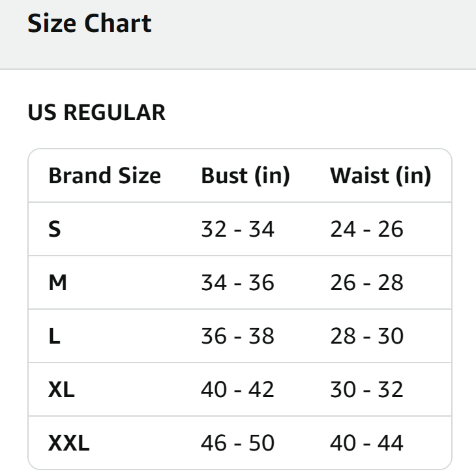This screenshot has width=476, height=476.
Task: Select the XL brand size cell
Action: [x=61, y=390]
